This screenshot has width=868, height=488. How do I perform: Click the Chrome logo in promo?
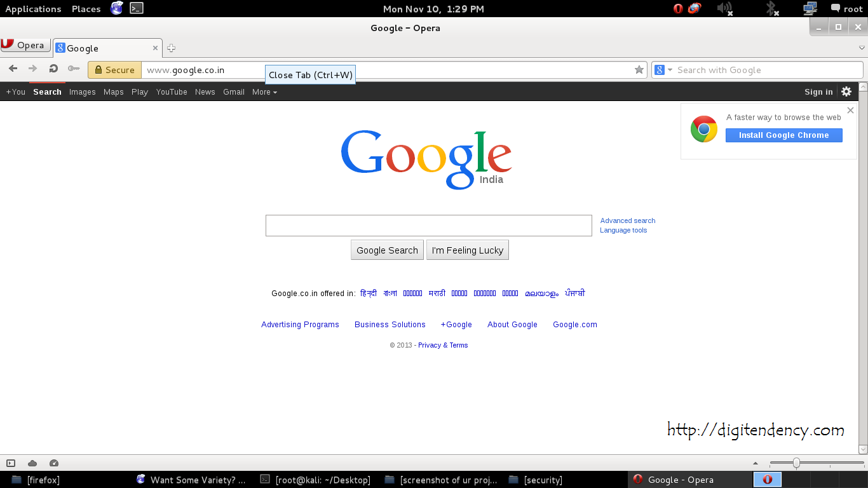tap(704, 129)
